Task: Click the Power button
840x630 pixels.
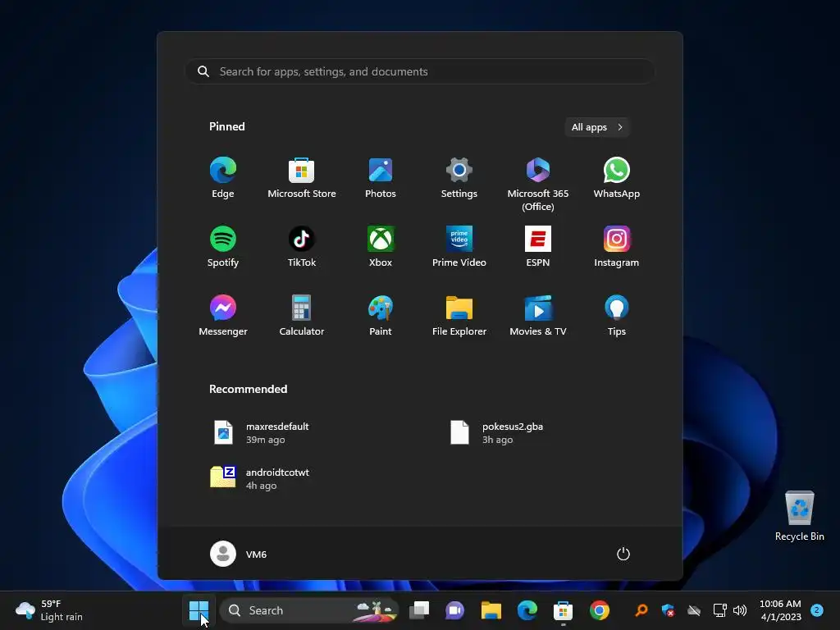Action: 623,554
